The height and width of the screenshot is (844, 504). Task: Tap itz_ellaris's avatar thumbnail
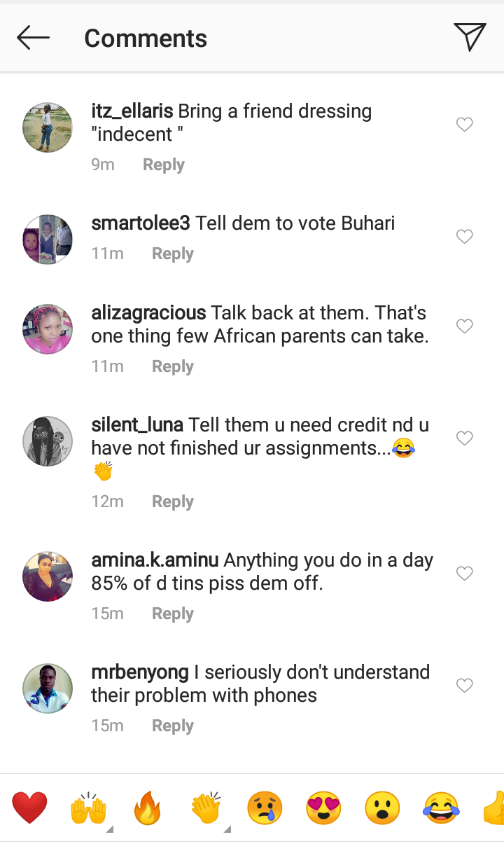48,127
